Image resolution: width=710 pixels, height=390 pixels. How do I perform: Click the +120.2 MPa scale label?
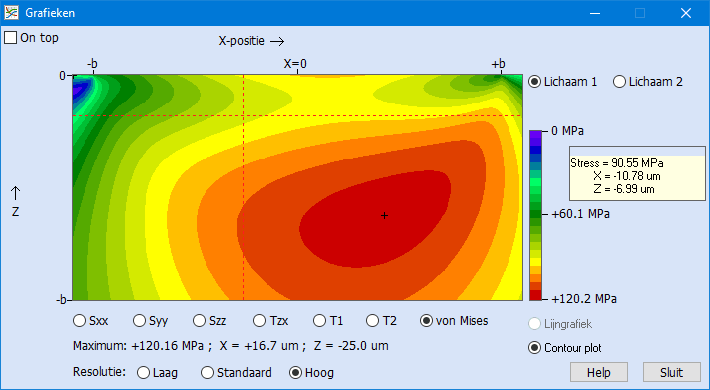coord(584,299)
